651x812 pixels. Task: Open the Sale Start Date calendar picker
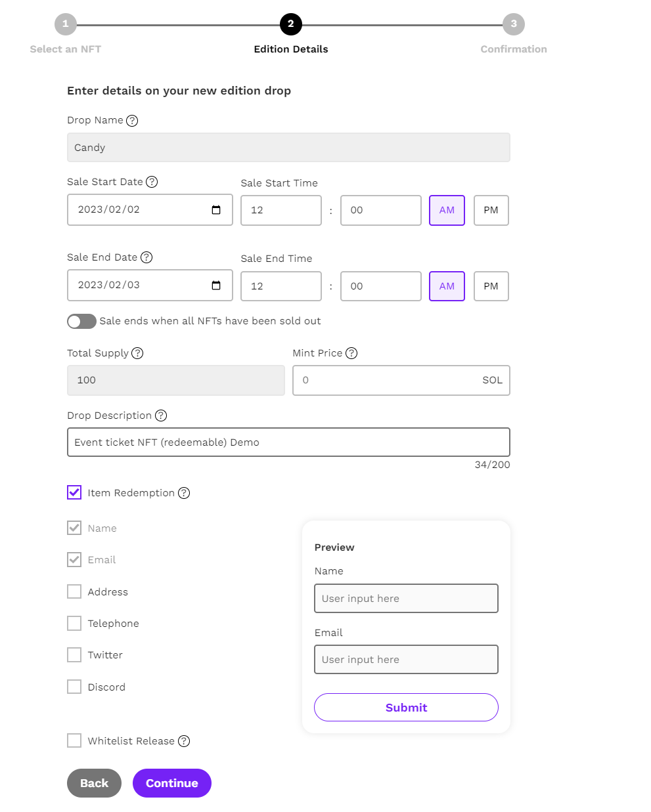point(216,210)
